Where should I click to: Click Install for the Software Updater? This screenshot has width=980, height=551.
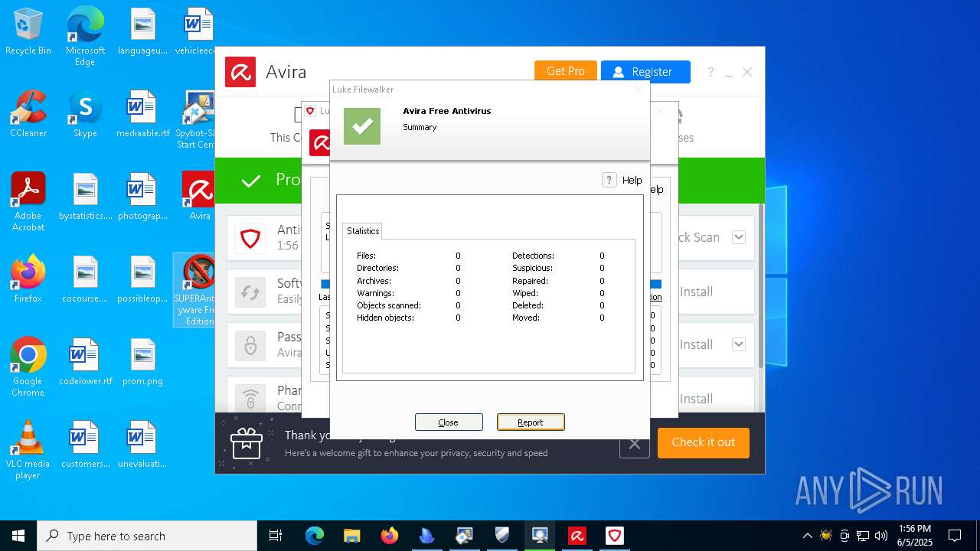(x=696, y=292)
